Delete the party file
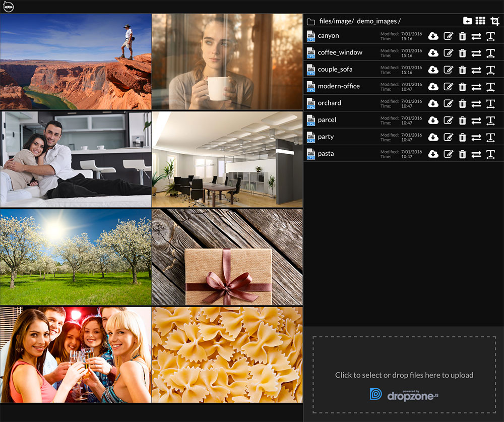 462,137
